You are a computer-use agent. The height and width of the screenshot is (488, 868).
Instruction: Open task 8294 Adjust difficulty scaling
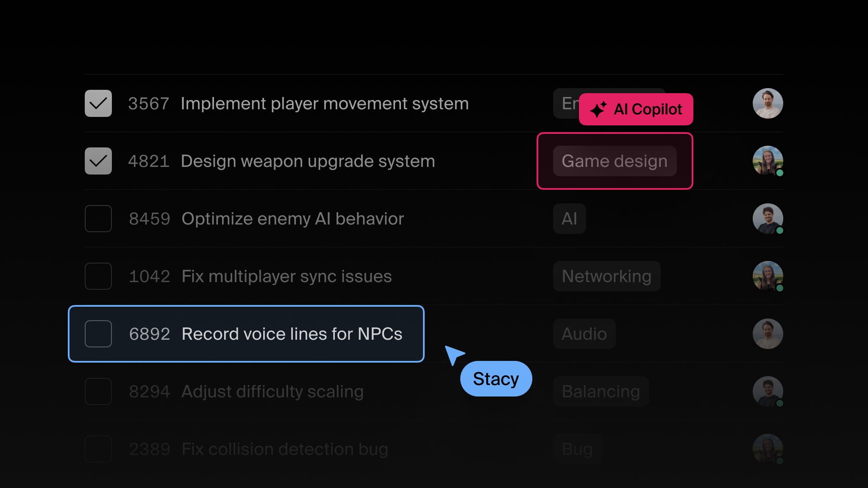pos(272,391)
